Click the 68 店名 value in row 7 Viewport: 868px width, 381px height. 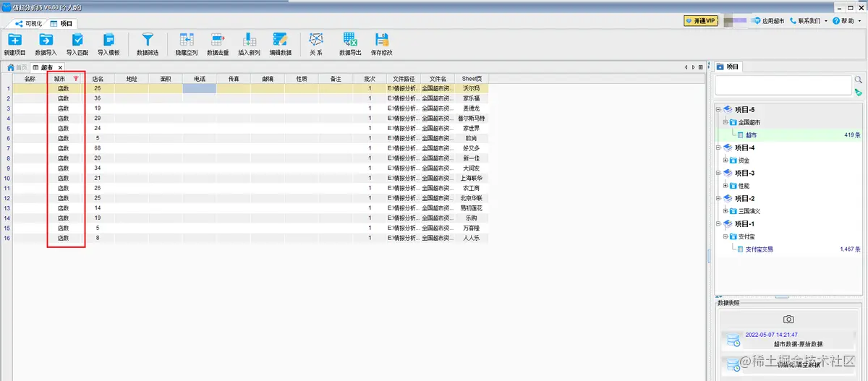tap(97, 148)
